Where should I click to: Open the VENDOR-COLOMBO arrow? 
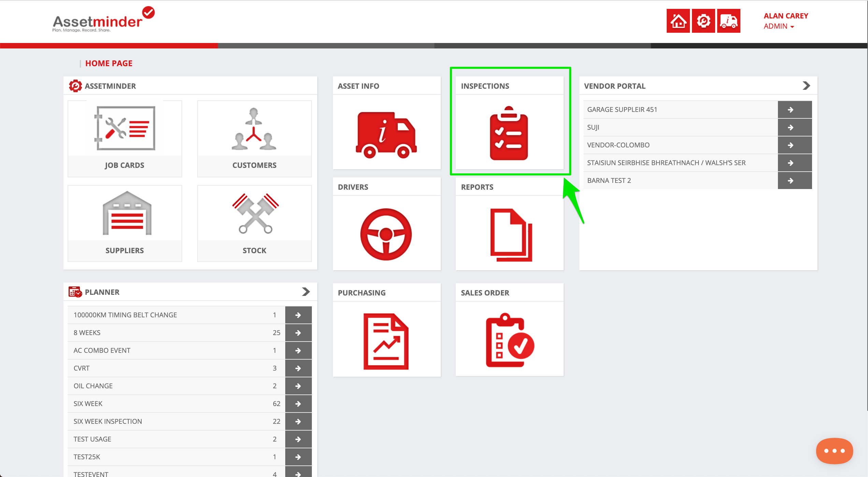click(x=795, y=145)
